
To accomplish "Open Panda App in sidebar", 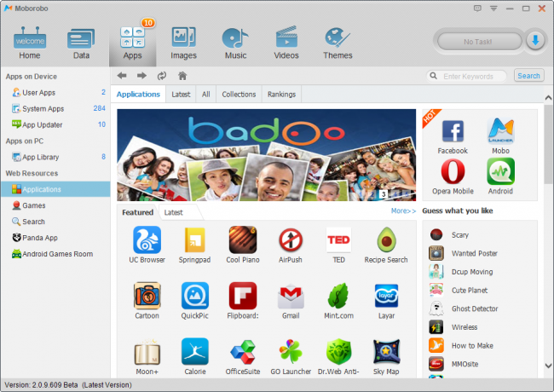I will coord(55,238).
